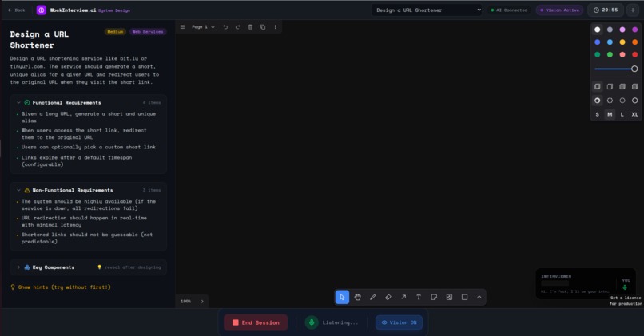Click the System Design label
644x336 pixels.
[x=114, y=10]
